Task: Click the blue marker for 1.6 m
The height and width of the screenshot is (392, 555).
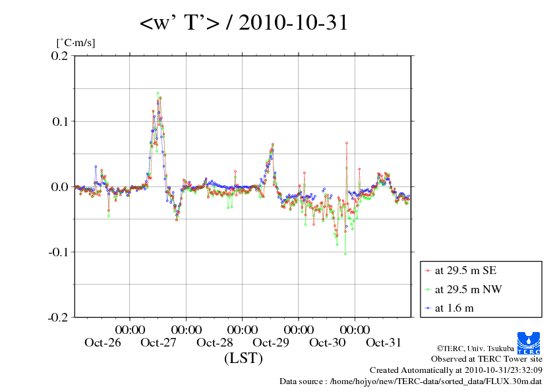Action: (x=428, y=308)
